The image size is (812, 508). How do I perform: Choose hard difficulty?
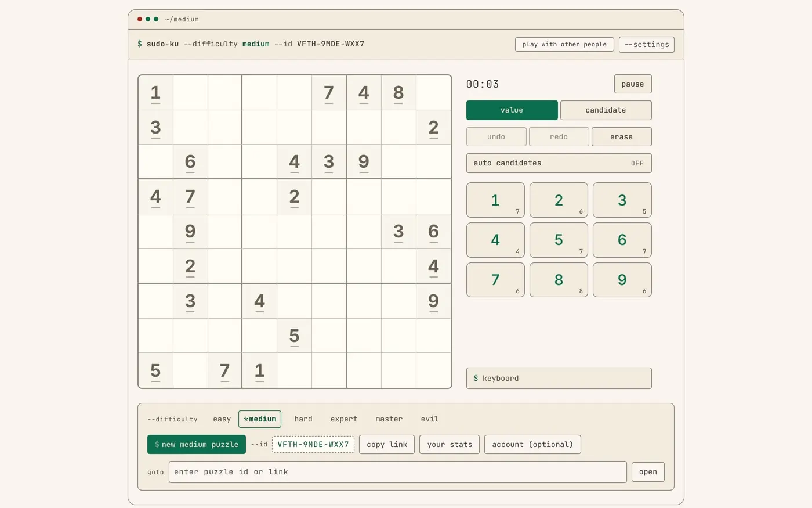pos(303,419)
